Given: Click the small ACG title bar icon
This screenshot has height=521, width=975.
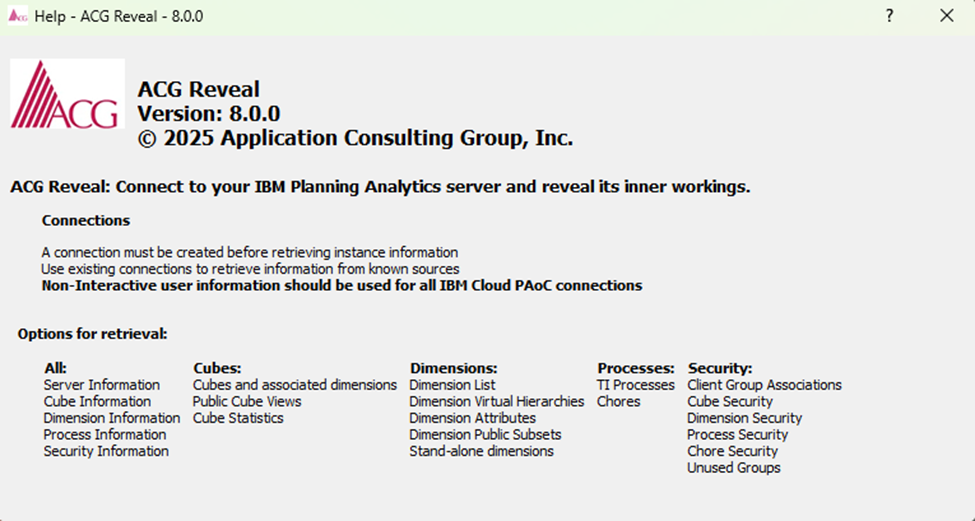Looking at the screenshot, I should point(18,17).
